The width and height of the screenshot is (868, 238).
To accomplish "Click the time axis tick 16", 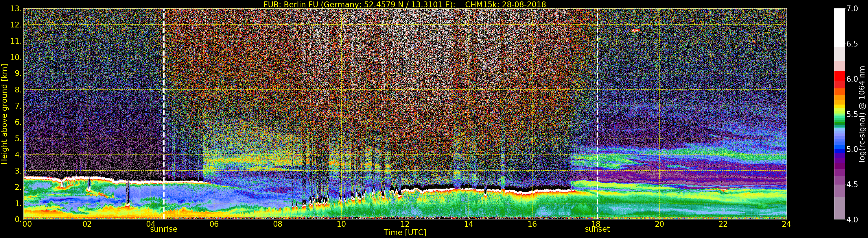I will (532, 224).
